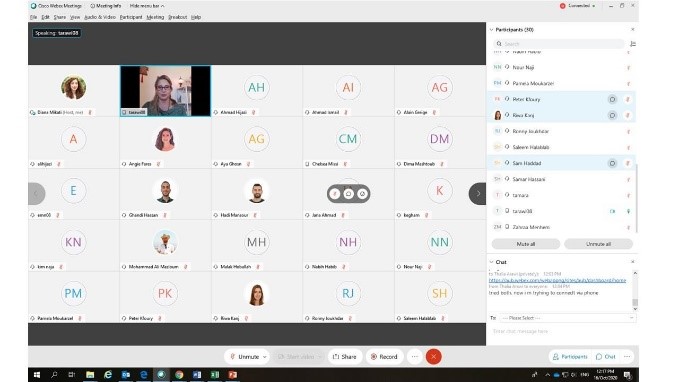Toggle the Participants panel button
The height and width of the screenshot is (382, 679).
[x=570, y=356]
